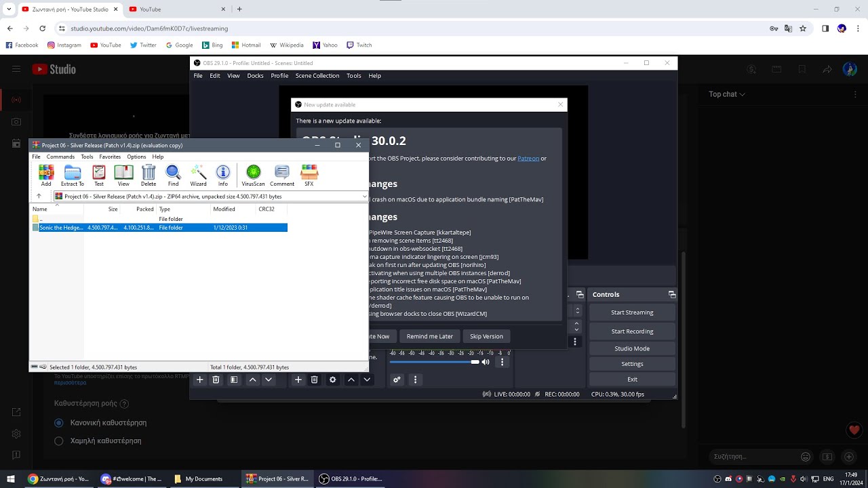Expand the Top chat dropdown
The image size is (868, 488).
pos(727,94)
